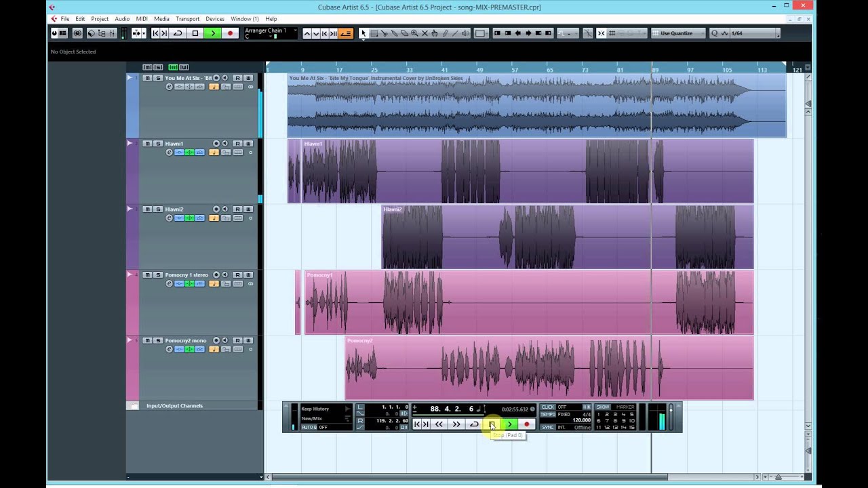Click SYNC button in transport panel
Image resolution: width=868 pixels, height=488 pixels.
point(548,428)
